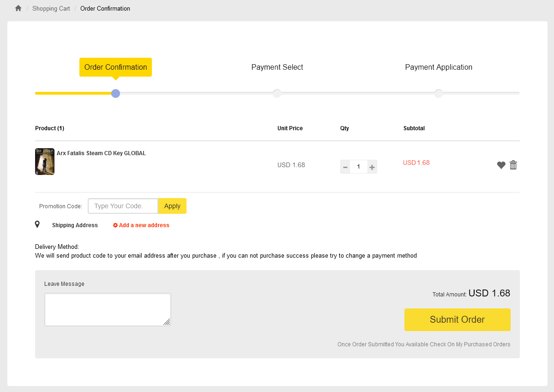Click the Payment Select progress circle

click(277, 93)
